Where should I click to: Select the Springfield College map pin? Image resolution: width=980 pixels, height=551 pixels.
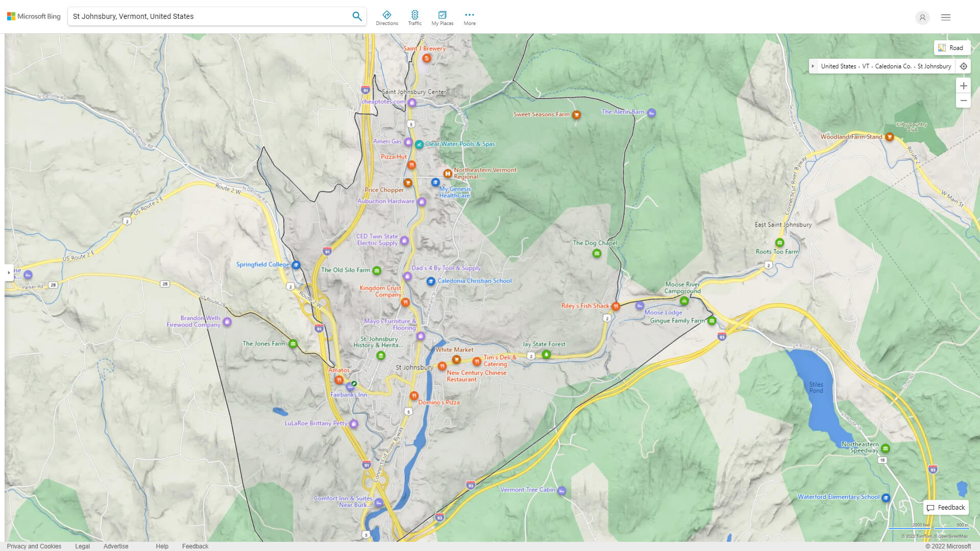296,265
